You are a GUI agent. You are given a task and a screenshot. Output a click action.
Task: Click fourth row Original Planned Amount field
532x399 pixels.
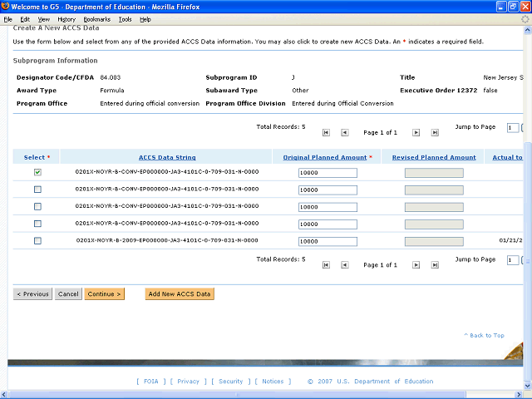tap(328, 224)
